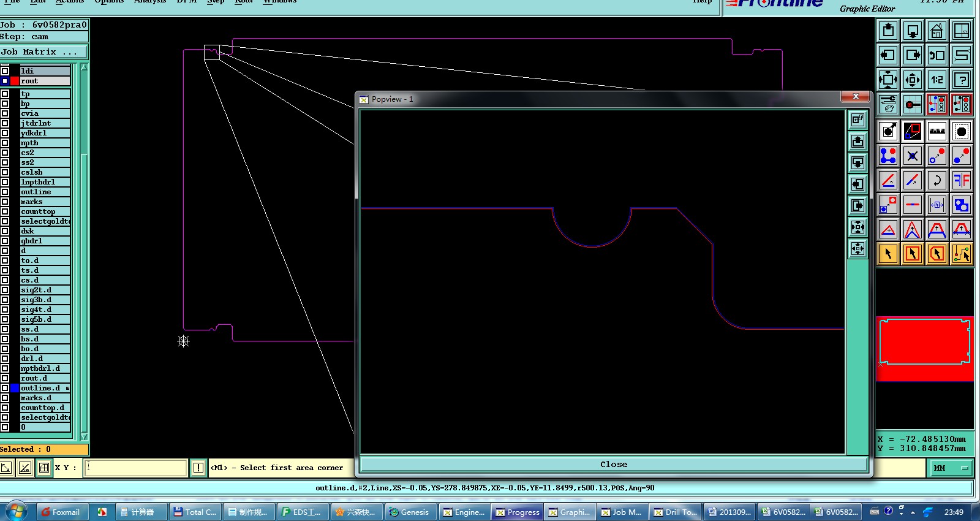Click the pan left view icon
This screenshot has height=521, width=980.
pos(888,55)
